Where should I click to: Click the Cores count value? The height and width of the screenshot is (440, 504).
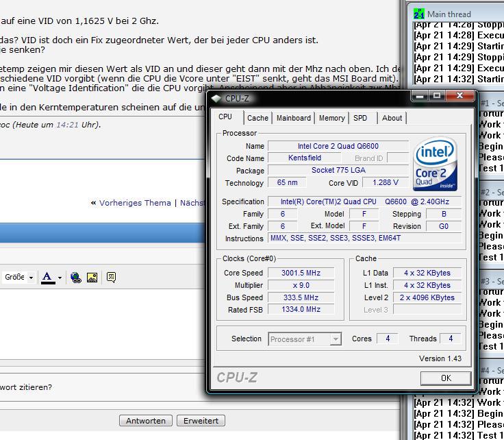[x=388, y=339]
